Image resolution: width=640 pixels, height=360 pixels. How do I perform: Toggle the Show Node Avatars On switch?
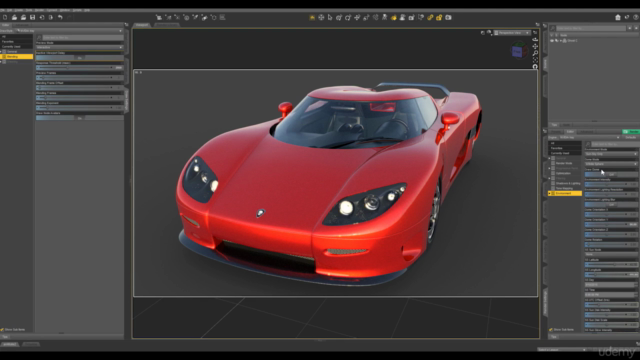(80, 118)
